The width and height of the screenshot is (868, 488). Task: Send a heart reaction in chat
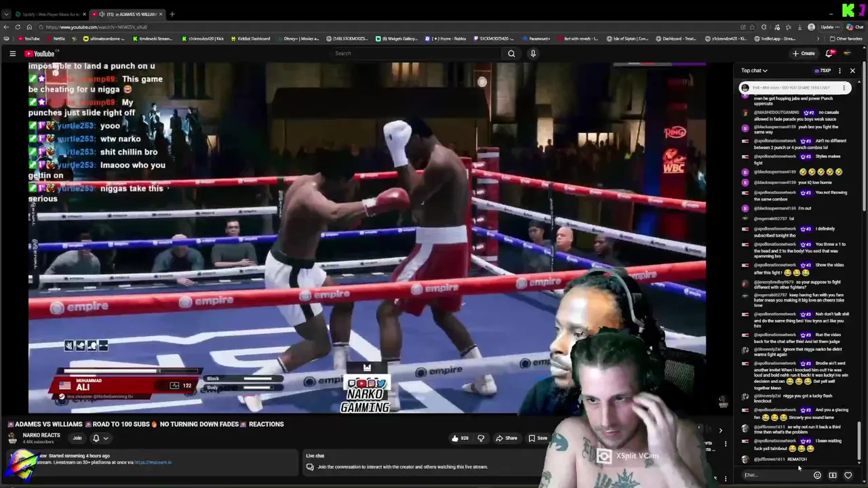[x=848, y=475]
